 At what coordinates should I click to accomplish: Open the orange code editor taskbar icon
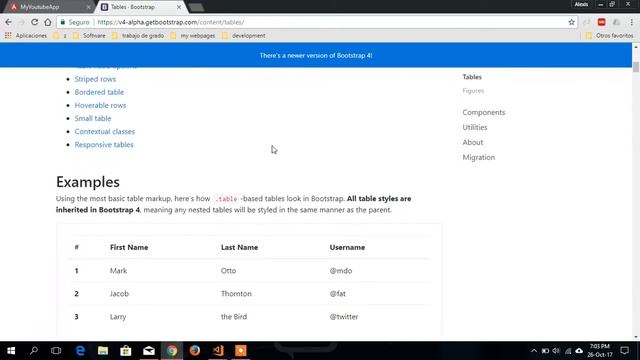(x=218, y=351)
